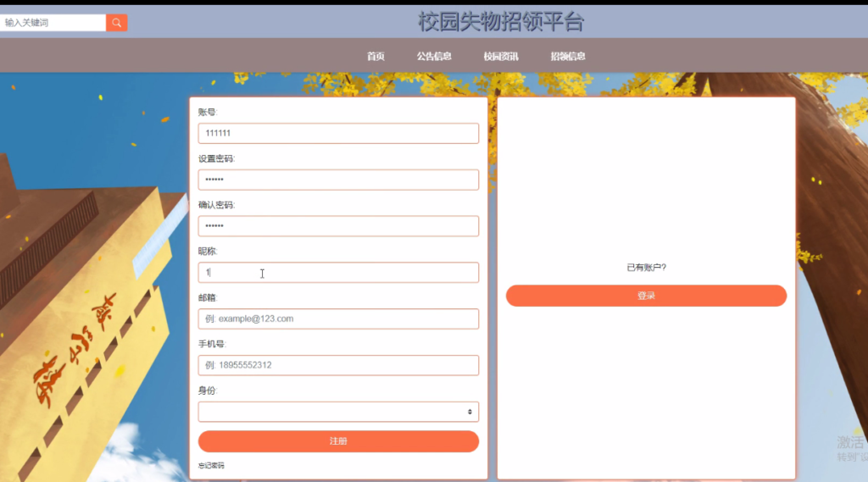Click the 校园失物招领平台 site title
868x482 pixels.
coord(501,21)
